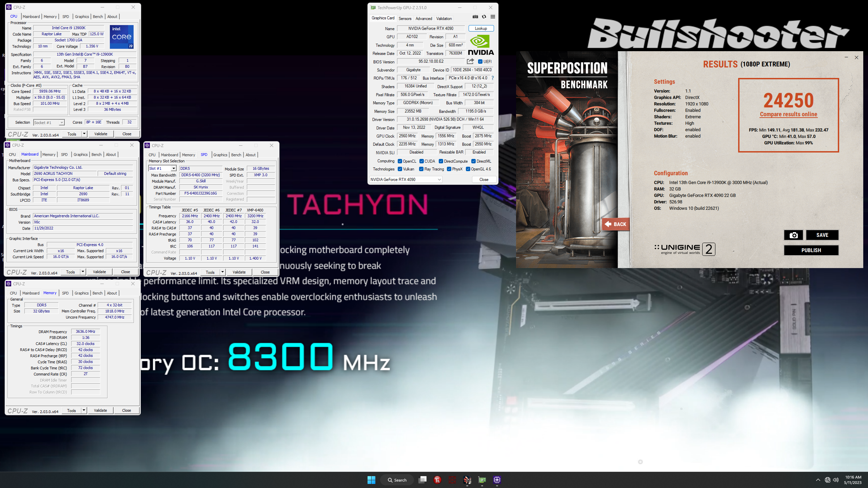Toggle the DirectML checkbox
868x488 pixels.
[x=473, y=161]
